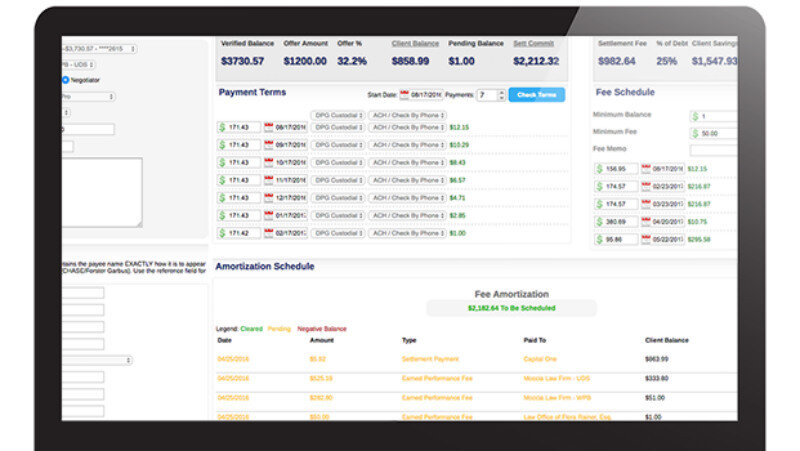Screen dimensions: 800x451
Task: Click dollar icon beside 171.42 payment amount
Action: pyautogui.click(x=223, y=232)
